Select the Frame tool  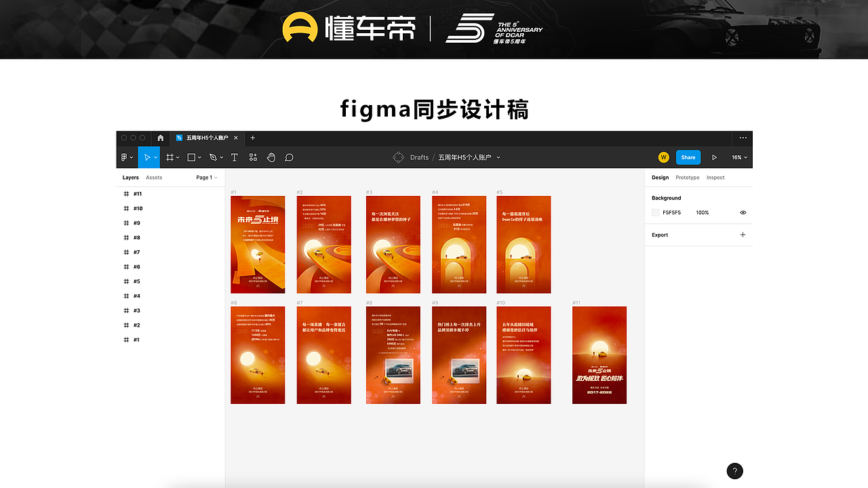170,157
